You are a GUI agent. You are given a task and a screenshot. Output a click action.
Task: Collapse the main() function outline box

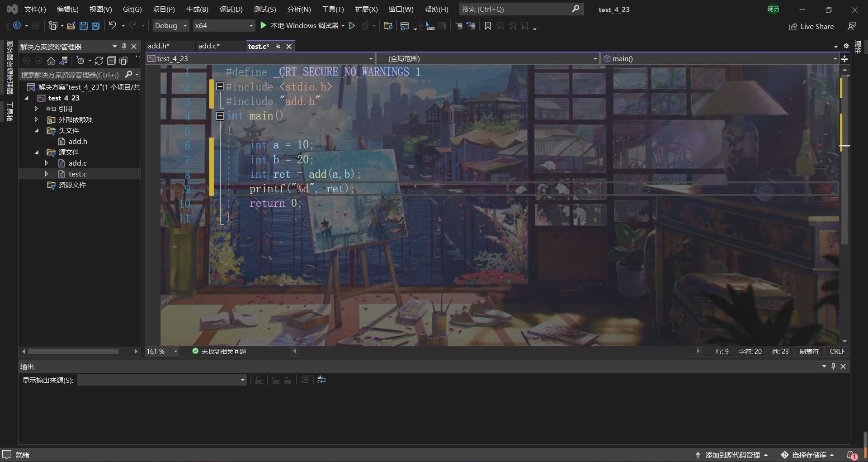coord(220,116)
